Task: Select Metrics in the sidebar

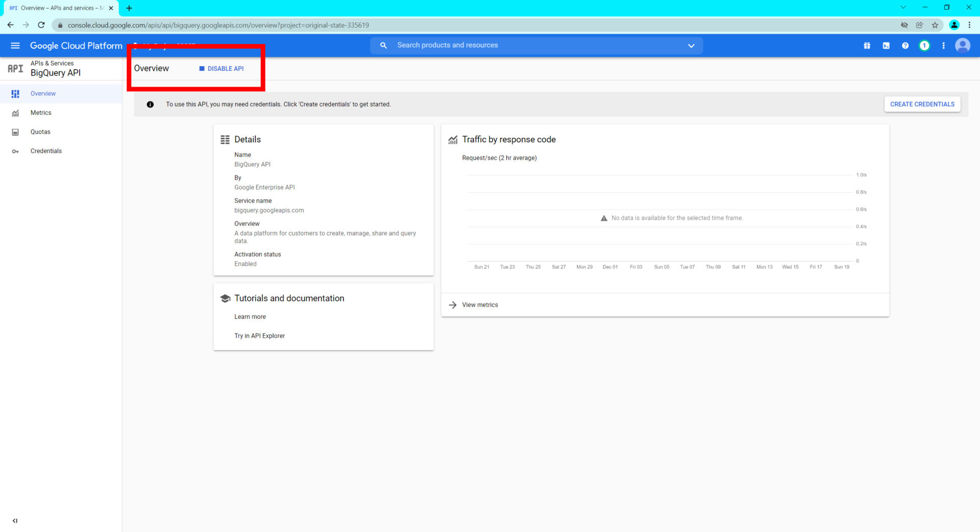Action: pyautogui.click(x=61, y=113)
